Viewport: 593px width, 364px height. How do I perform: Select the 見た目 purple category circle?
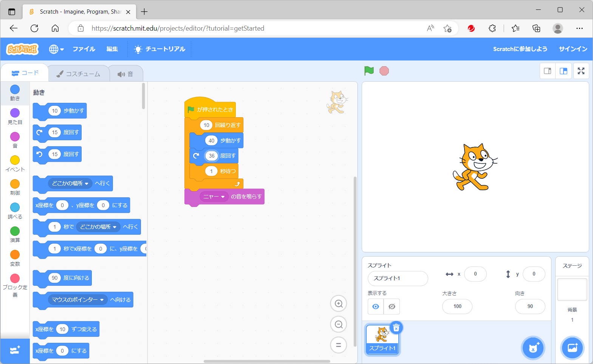click(x=15, y=113)
